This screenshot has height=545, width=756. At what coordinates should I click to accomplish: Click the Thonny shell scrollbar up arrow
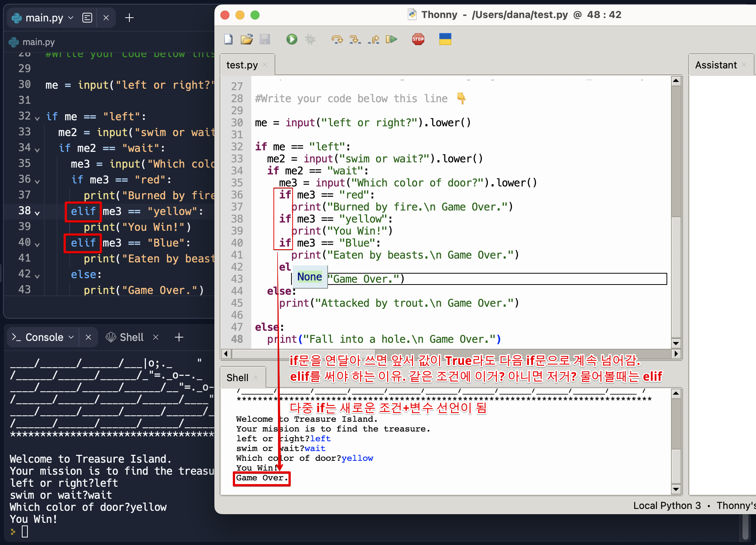coord(676,394)
